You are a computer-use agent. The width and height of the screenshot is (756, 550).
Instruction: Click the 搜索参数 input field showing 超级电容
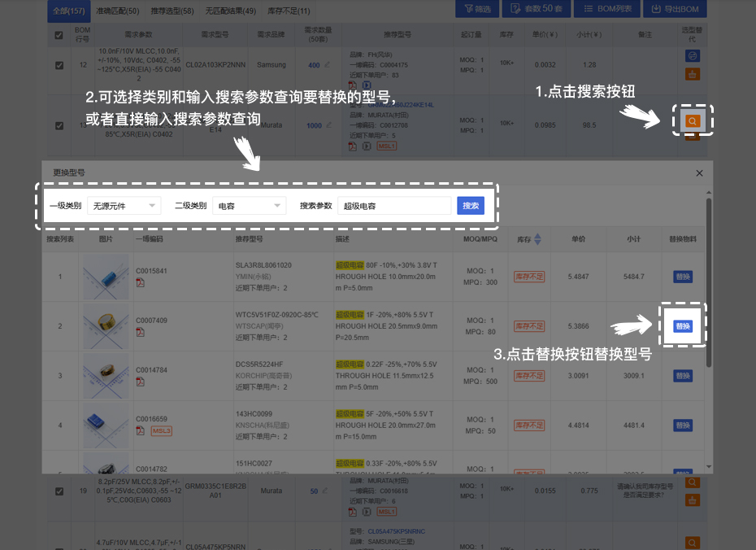(x=395, y=205)
